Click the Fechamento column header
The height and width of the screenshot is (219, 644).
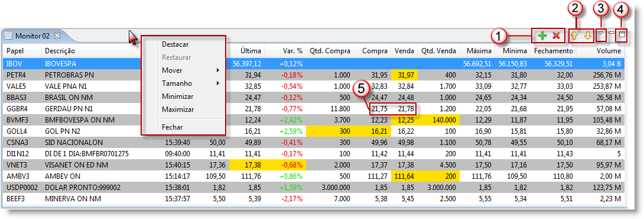[x=553, y=51]
